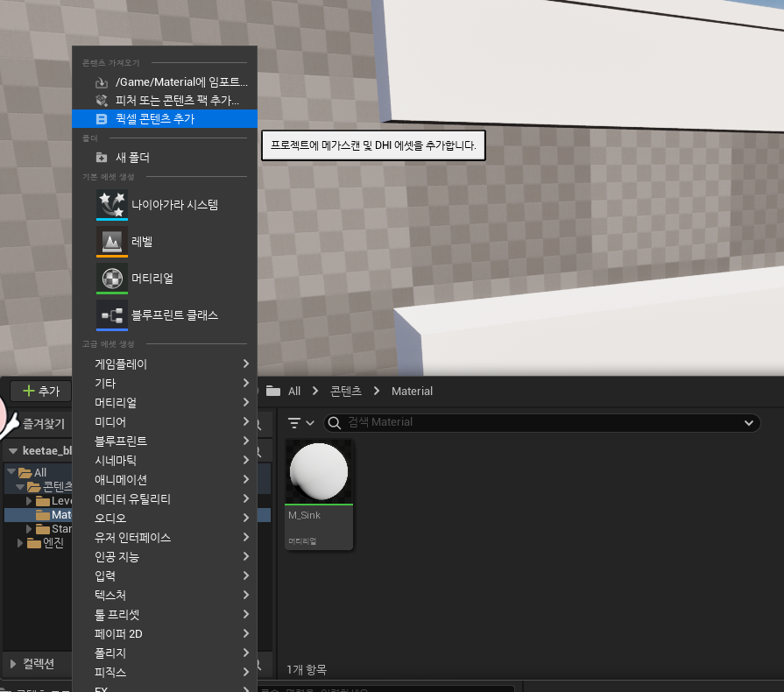The height and width of the screenshot is (692, 784).
Task: Collapse the keetae_bl project tree header
Action: click(13, 451)
